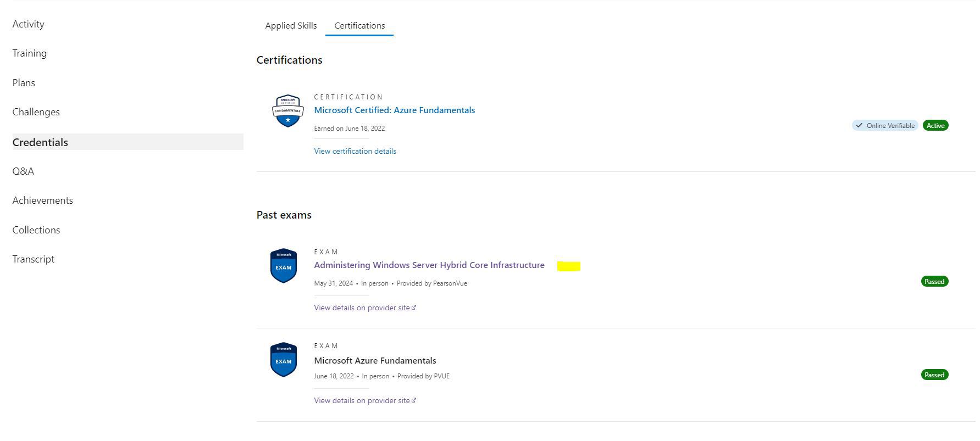980x441 pixels.
Task: Open Challenges from the sidebar
Action: pos(36,112)
